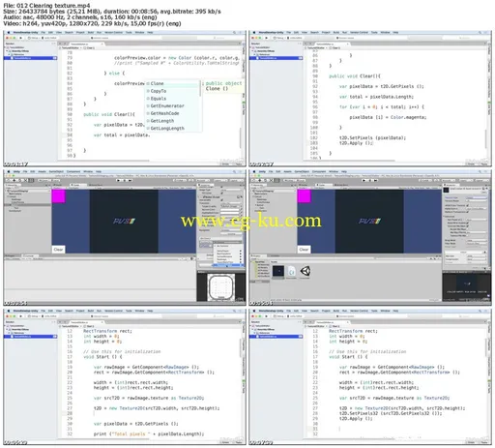495x448 pixels.
Task: Select highlighted script file in Total pixels frame's solution tree
Action: click(30, 337)
